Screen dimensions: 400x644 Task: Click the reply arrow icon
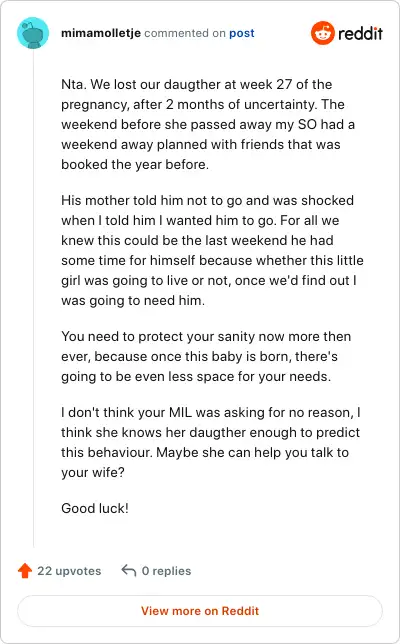[x=129, y=570]
